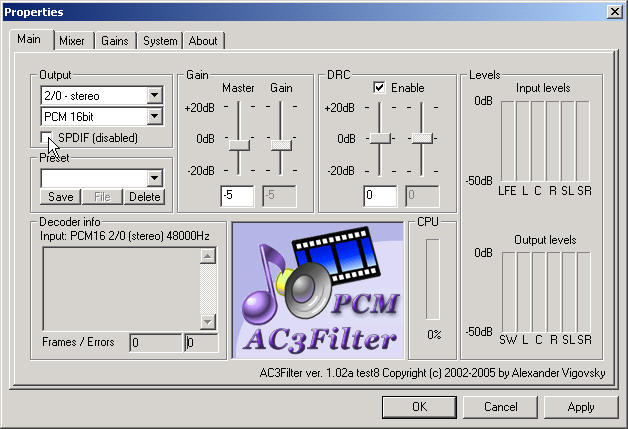Click the CPU usage meter bar
Image resolution: width=628 pixels, height=429 pixels.
433,279
